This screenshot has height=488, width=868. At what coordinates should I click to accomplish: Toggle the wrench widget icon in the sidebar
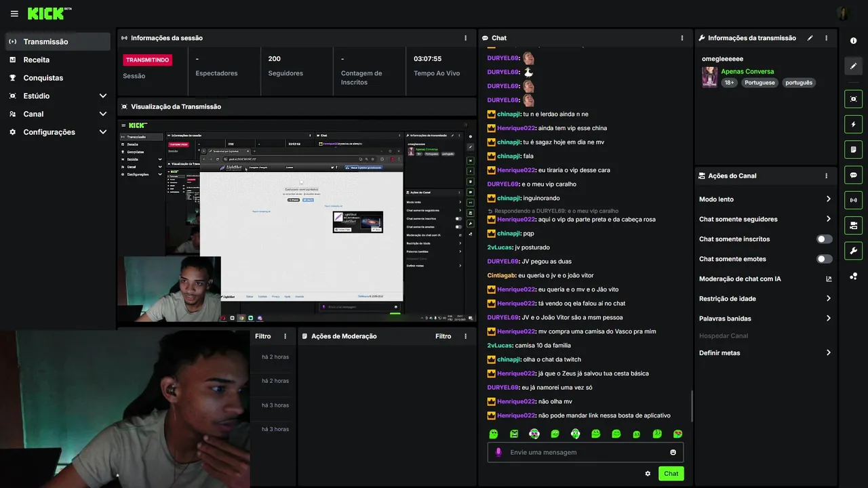pos(853,250)
